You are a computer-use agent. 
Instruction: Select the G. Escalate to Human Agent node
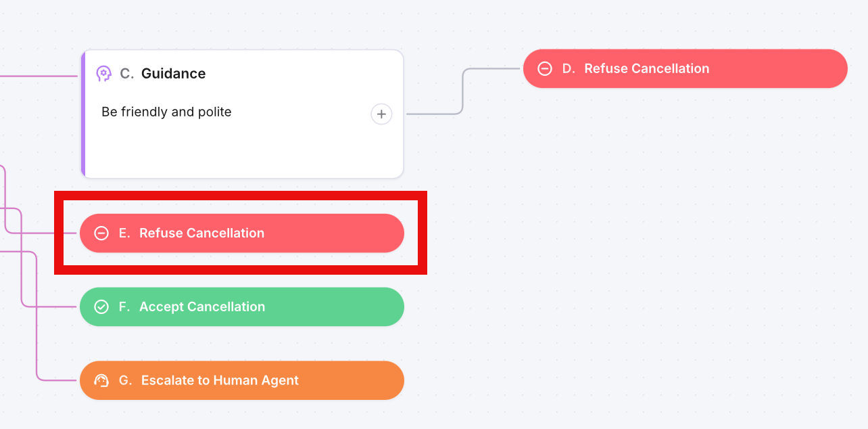242,380
